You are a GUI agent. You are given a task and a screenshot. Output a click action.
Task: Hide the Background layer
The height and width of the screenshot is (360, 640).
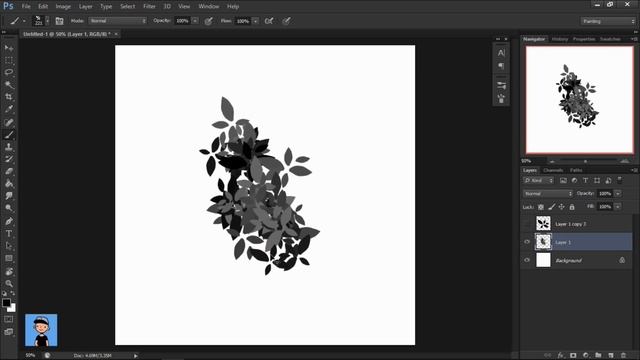click(527, 260)
